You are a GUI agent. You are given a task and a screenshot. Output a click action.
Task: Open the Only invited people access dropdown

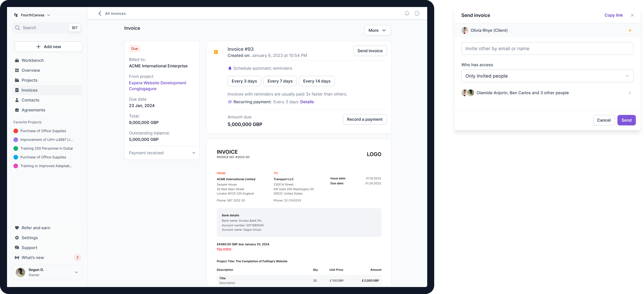click(547, 76)
